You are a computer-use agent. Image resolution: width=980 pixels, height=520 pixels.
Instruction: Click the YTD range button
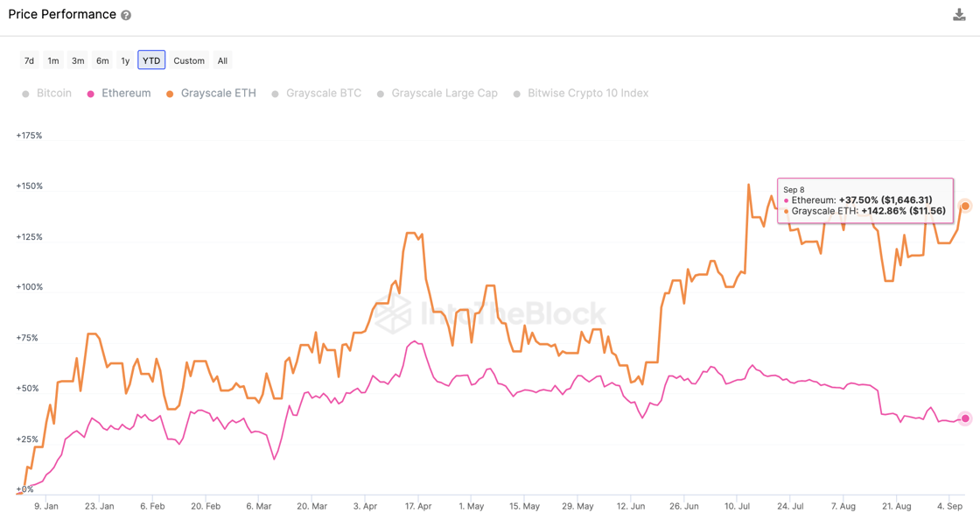151,60
